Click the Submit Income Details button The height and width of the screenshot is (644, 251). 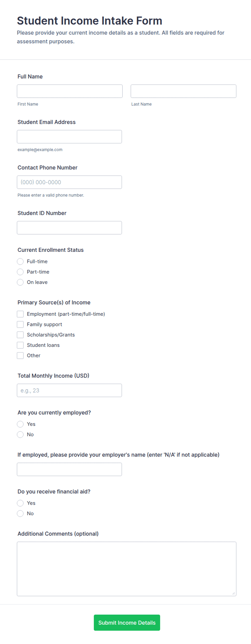[127, 623]
